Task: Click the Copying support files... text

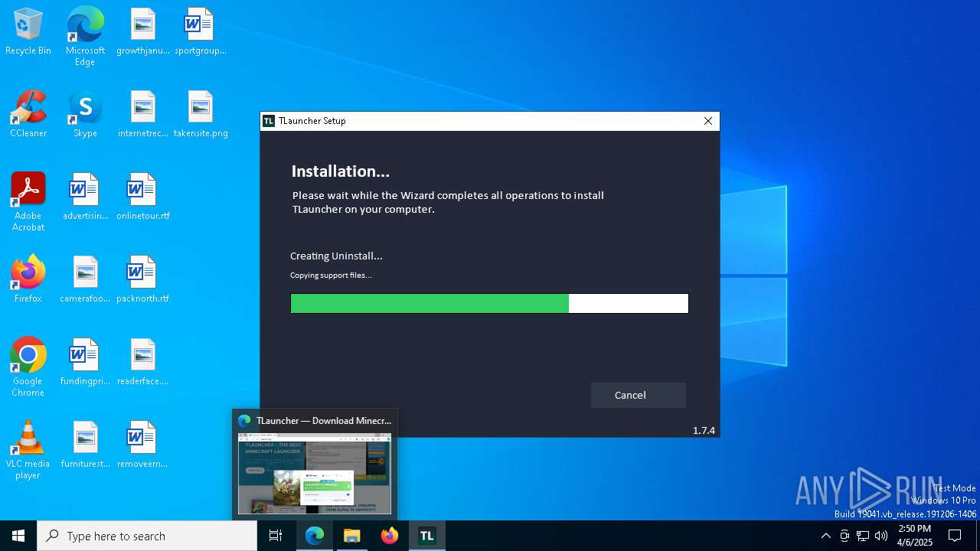Action: (331, 275)
